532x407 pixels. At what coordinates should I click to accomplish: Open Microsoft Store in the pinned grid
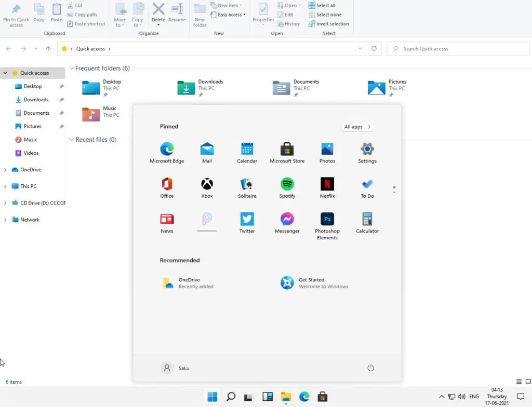point(287,153)
